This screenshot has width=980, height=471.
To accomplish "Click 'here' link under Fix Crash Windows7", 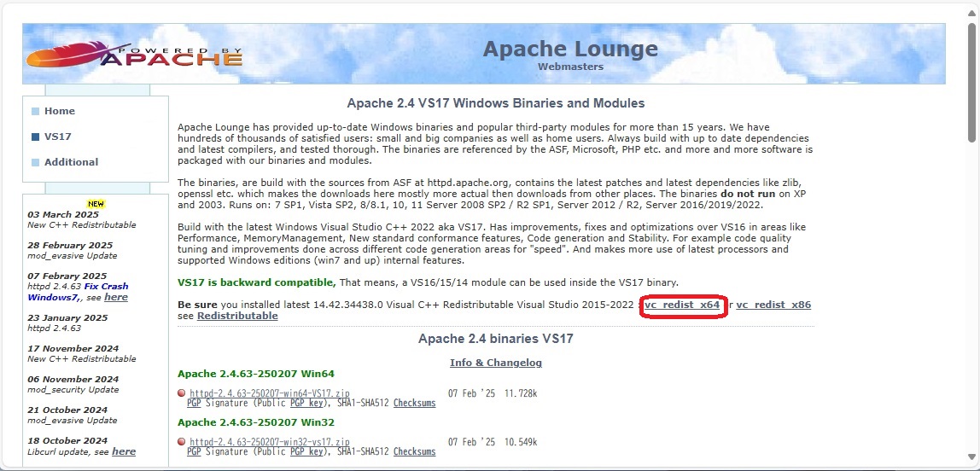I will 116,297.
